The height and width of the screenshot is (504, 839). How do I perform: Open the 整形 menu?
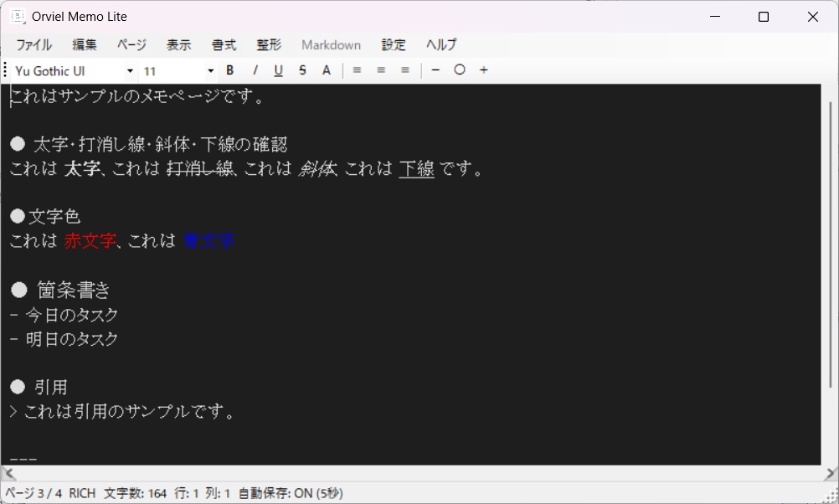click(x=269, y=45)
